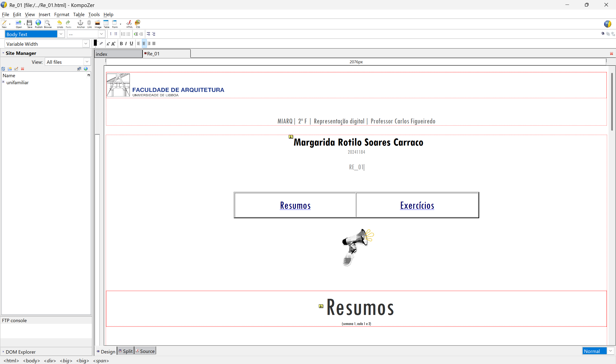Open the Format menu
Image resolution: width=616 pixels, height=364 pixels.
pos(62,14)
